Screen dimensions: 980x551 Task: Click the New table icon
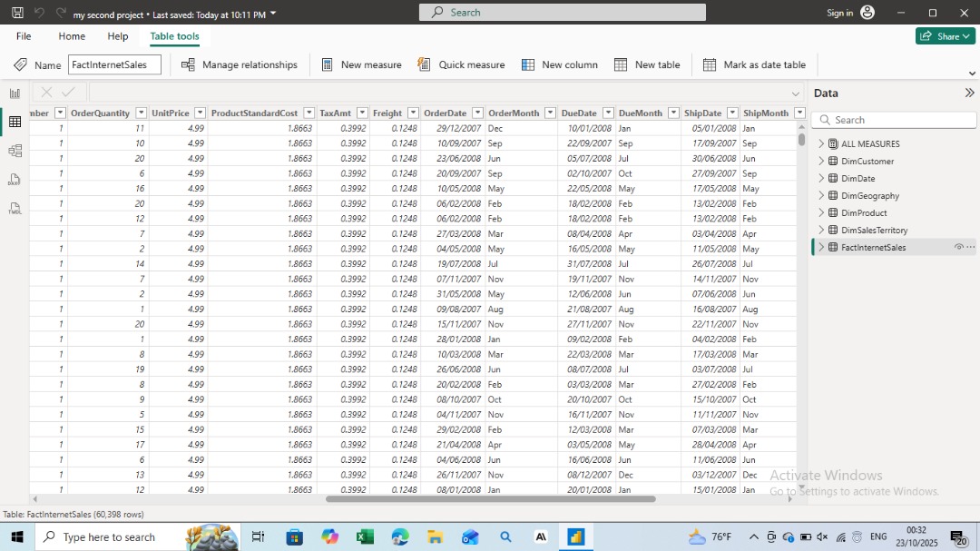[x=621, y=64]
